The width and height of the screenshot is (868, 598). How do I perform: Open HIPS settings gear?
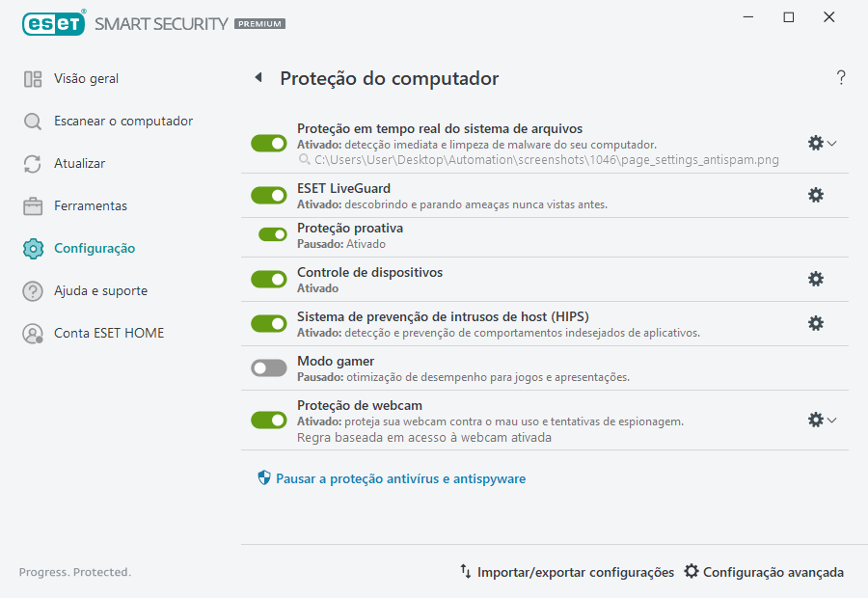click(x=816, y=323)
